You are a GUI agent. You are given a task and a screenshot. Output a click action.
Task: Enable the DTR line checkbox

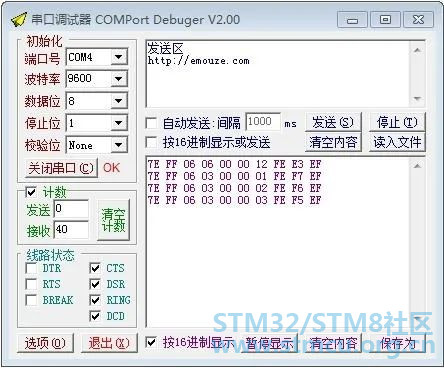(x=31, y=268)
